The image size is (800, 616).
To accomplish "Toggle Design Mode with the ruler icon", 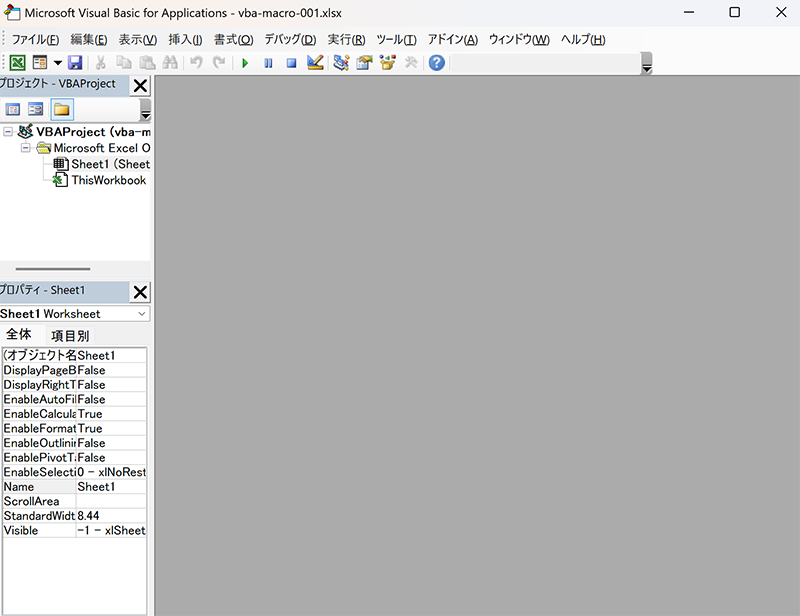I will click(315, 63).
